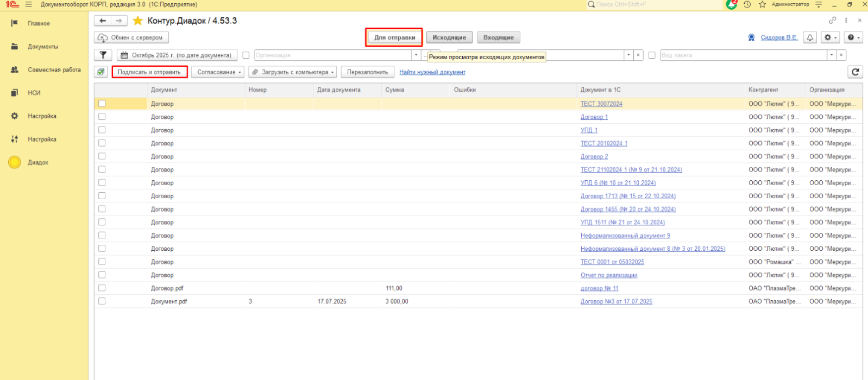Click the favorites star next to Контур.Диадок
This screenshot has width=868, height=380.
tap(138, 21)
